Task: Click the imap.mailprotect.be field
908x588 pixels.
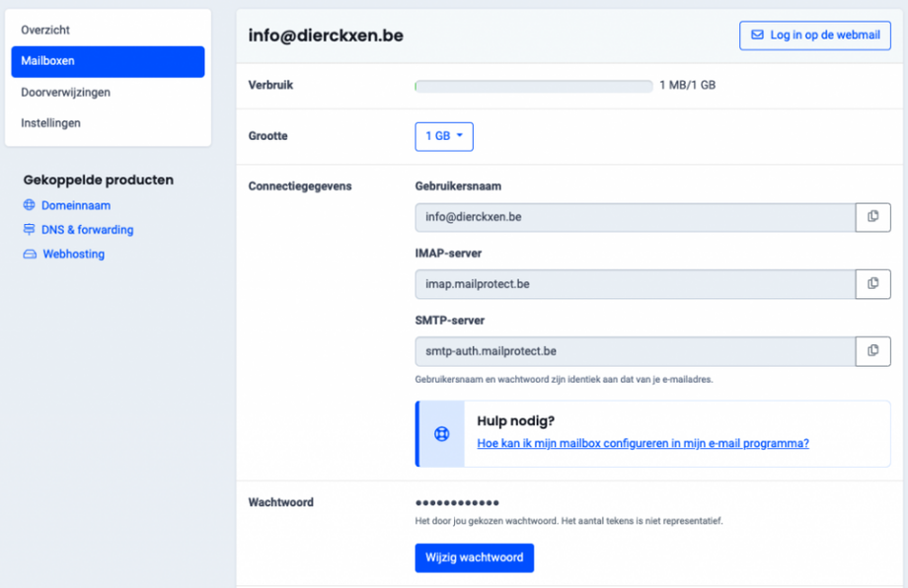Action: click(x=636, y=284)
